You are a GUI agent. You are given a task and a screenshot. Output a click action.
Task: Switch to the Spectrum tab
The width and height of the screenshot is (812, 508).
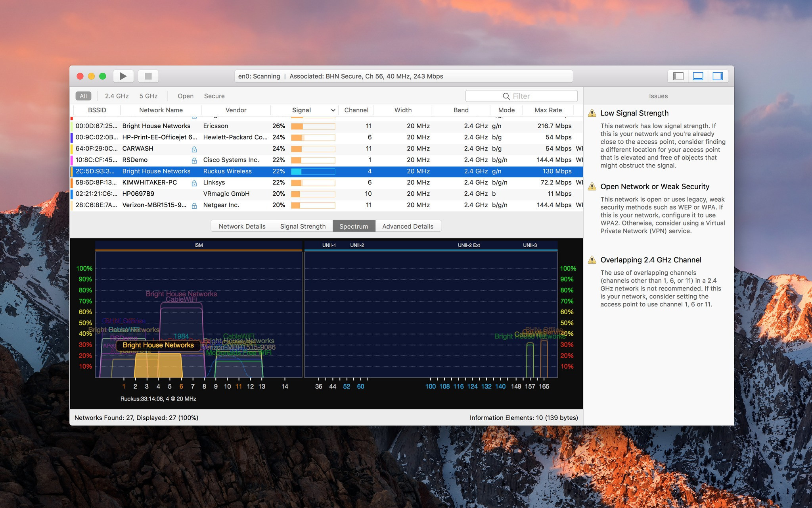tap(354, 226)
